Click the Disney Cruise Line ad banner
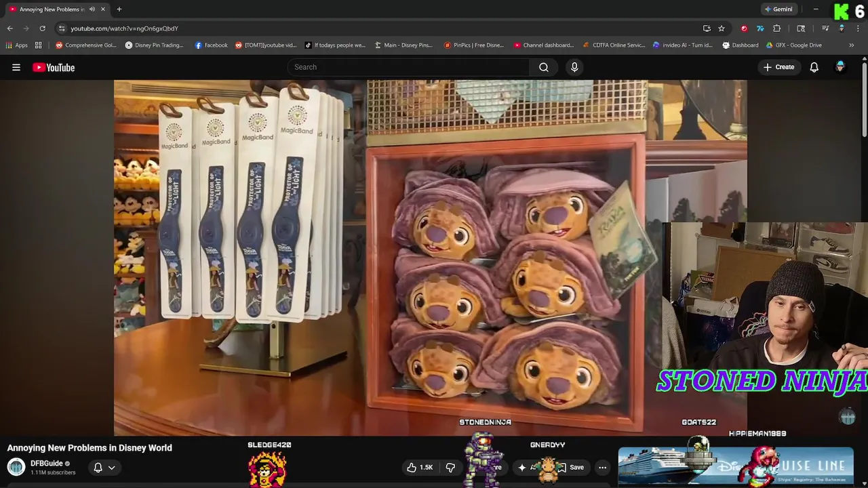 coord(736,466)
